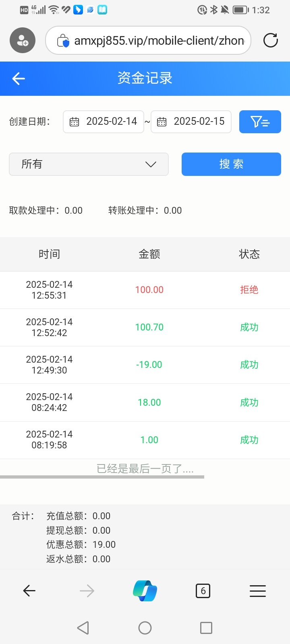Open the profile avatar icon
This screenshot has height=644, width=290.
23,40
